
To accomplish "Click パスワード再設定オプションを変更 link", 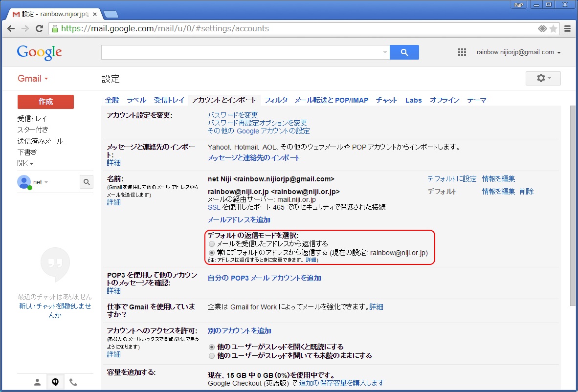I will [x=257, y=123].
